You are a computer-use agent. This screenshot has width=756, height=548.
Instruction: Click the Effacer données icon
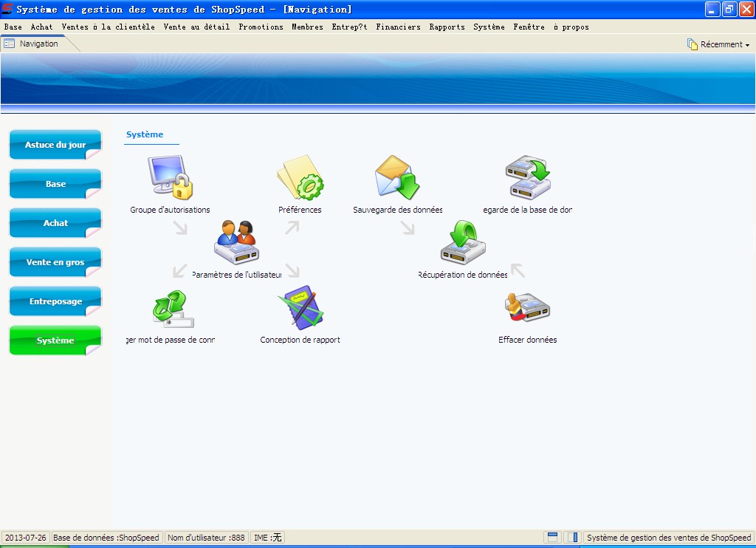tap(527, 309)
